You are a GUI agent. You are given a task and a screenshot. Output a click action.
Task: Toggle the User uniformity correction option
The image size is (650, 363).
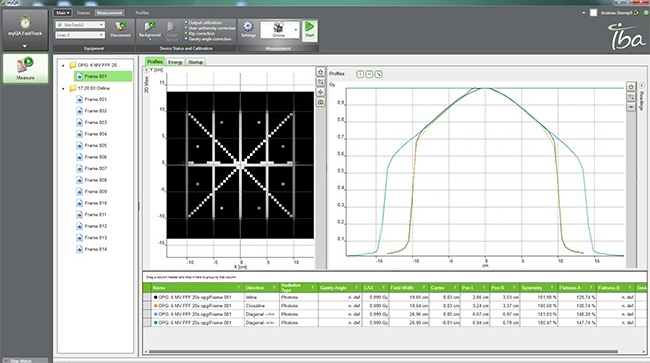[210, 28]
